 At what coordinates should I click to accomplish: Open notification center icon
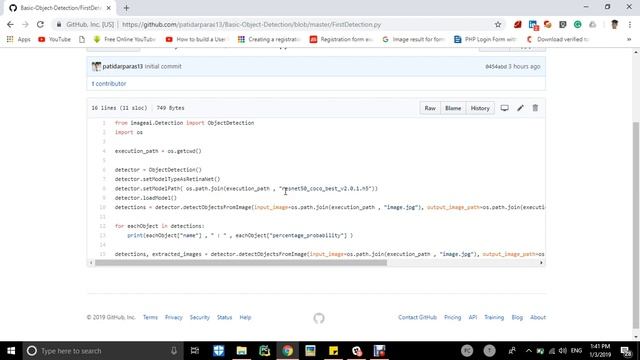[626, 351]
